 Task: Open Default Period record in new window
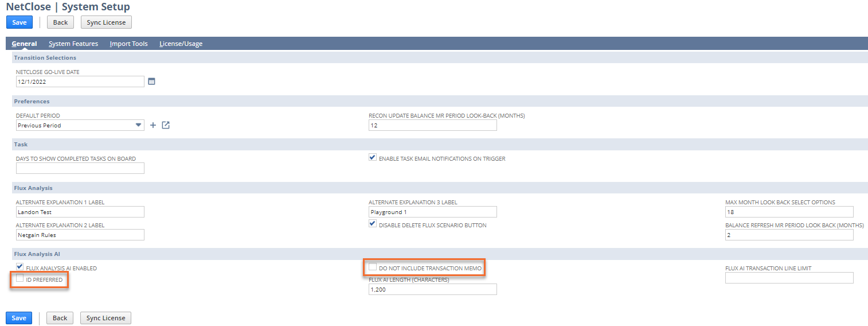pyautogui.click(x=166, y=125)
